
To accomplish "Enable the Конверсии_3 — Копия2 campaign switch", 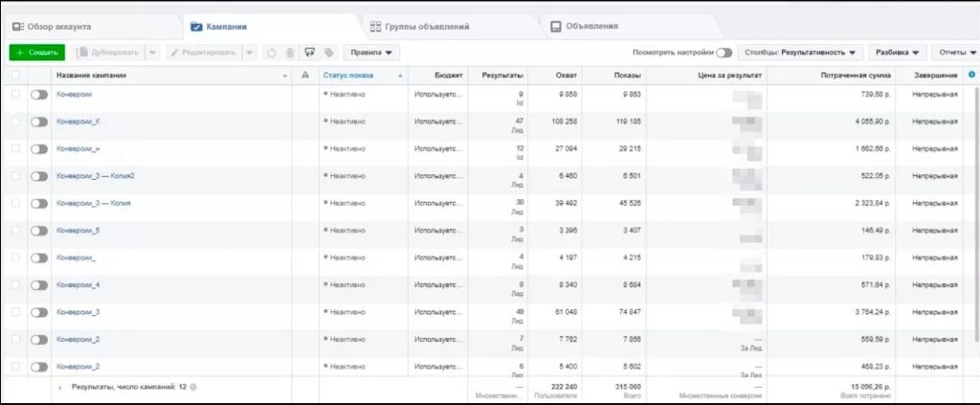I will (38, 176).
